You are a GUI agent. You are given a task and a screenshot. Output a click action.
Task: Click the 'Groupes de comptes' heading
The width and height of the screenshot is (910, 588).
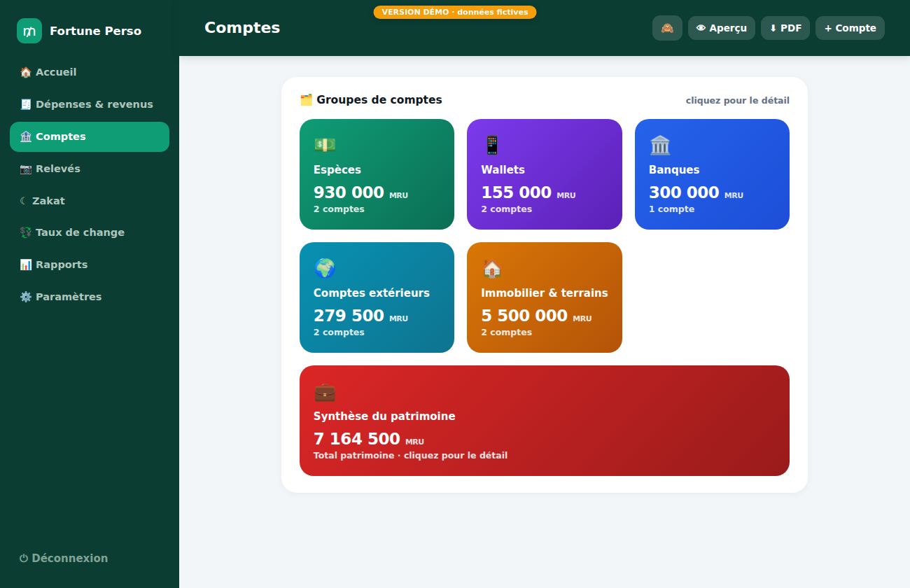(379, 100)
